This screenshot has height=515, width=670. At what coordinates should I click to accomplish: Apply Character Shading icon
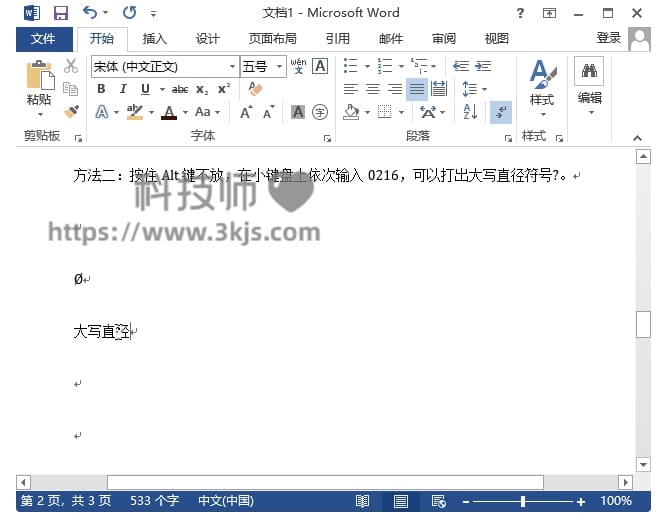point(298,112)
